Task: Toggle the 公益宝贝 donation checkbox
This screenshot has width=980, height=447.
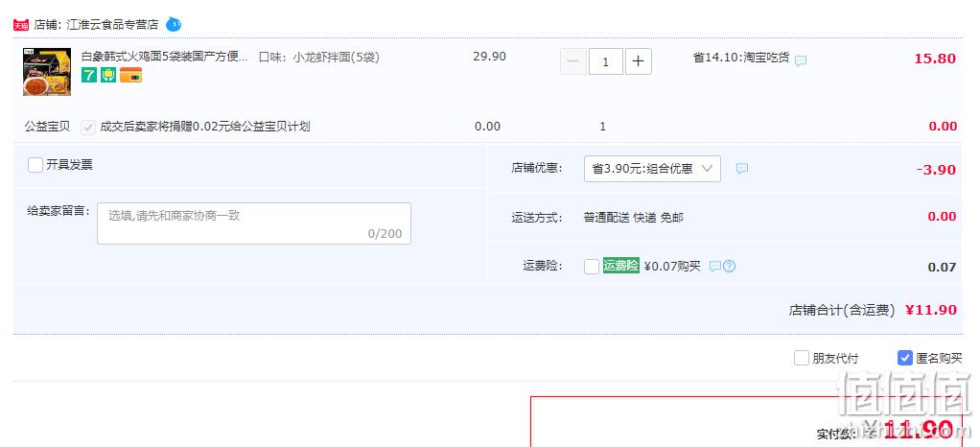Action: point(88,127)
